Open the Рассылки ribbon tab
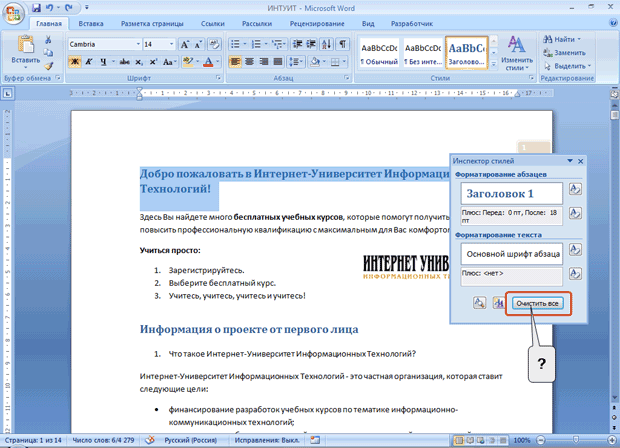 pos(257,24)
